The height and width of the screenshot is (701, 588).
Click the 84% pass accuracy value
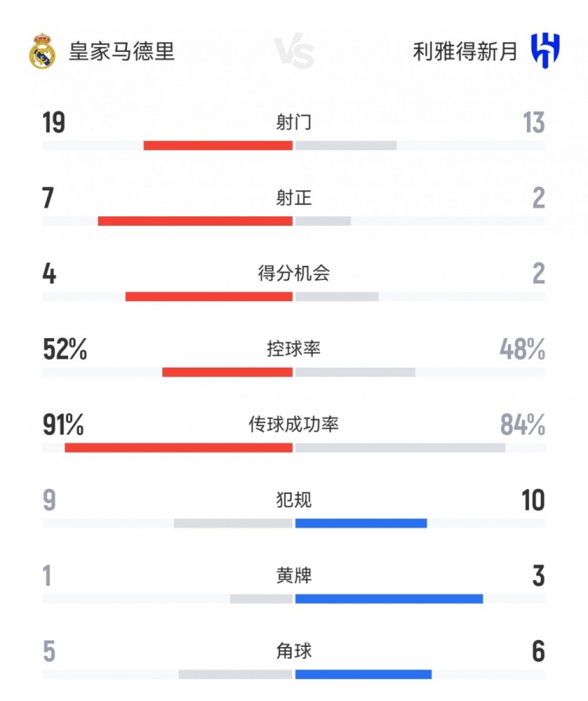tap(522, 425)
